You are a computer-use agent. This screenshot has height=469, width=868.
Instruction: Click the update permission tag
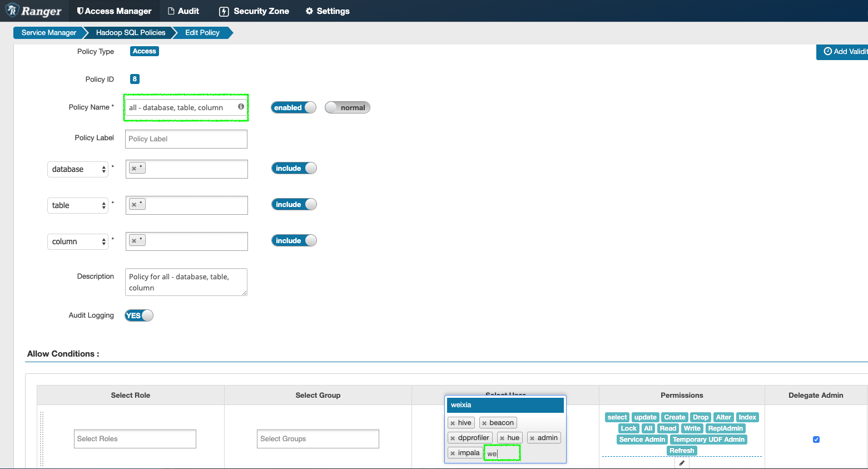coord(646,417)
